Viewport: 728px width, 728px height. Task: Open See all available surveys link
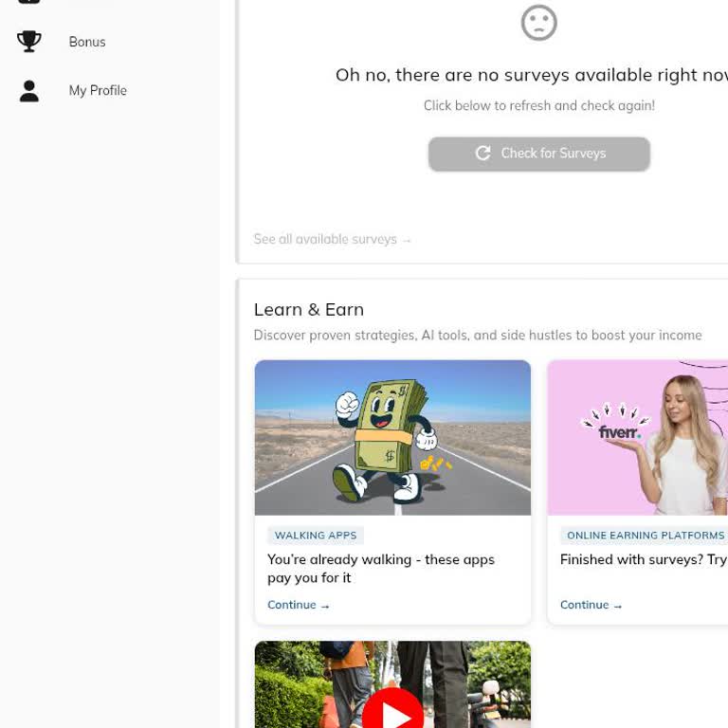coord(332,239)
